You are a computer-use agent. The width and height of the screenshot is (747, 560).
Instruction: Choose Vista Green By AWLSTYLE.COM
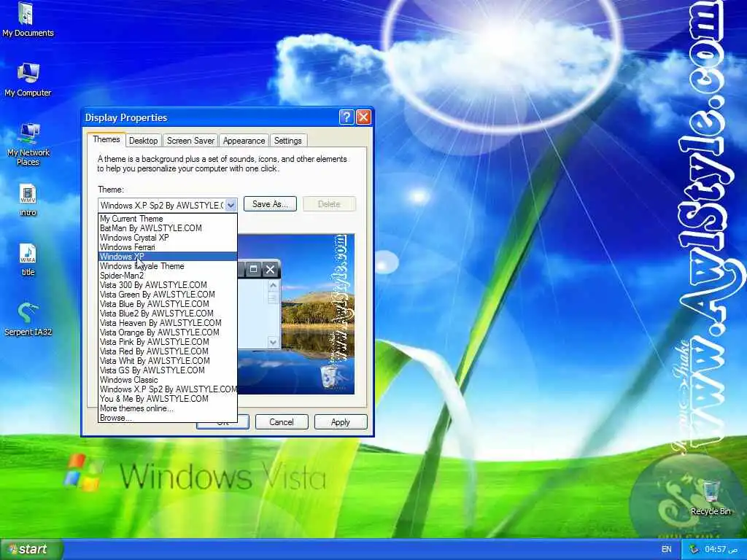point(167,295)
